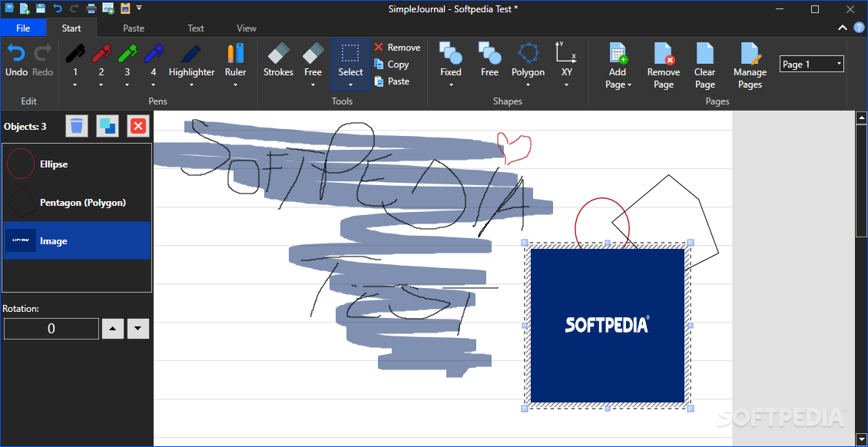Screen dimensions: 868x447
Task: Open the dropdown arrow under Ruler
Action: coord(235,84)
